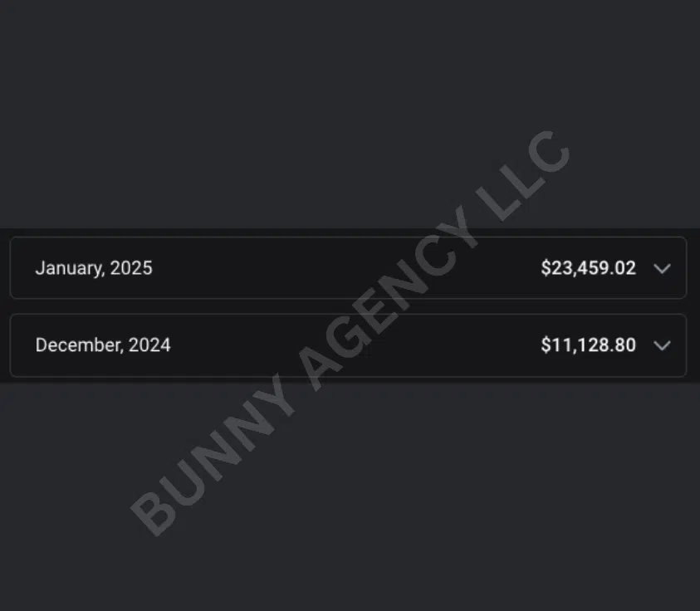Click the BUNNY AGENCY LLC watermark text
Viewport: 700px width, 611px height.
coord(350,332)
